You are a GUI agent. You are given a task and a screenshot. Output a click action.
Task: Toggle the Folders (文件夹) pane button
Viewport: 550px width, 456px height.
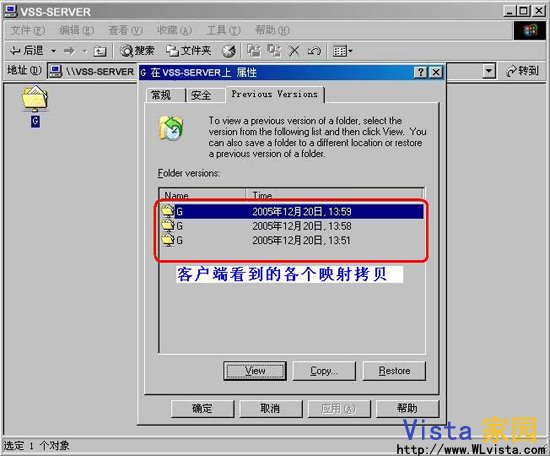click(188, 51)
